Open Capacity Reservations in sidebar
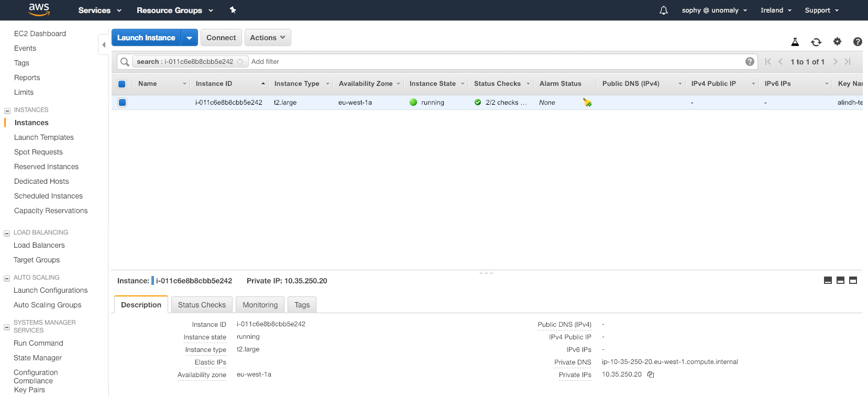Screen dimensions: 868x397 (51, 211)
